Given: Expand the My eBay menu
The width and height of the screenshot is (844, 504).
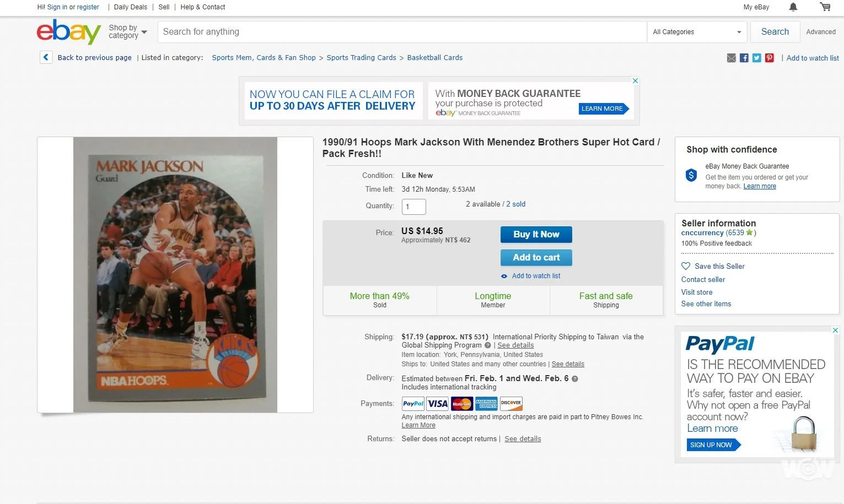Looking at the screenshot, I should pyautogui.click(x=756, y=7).
